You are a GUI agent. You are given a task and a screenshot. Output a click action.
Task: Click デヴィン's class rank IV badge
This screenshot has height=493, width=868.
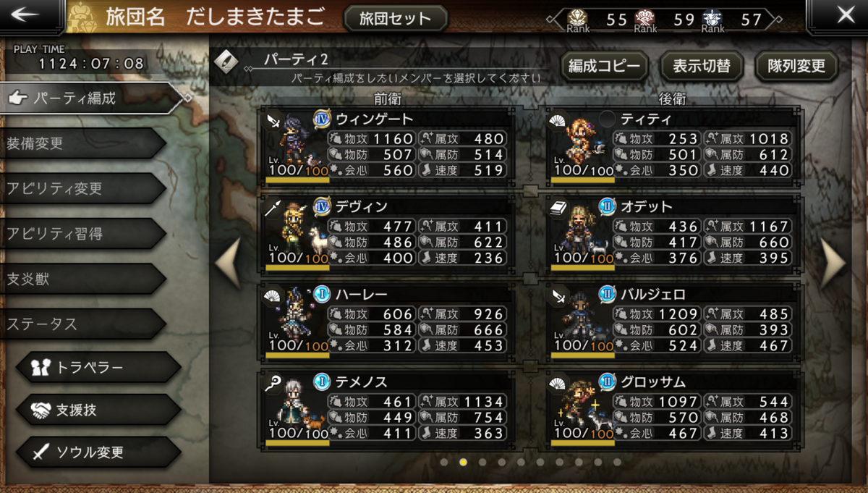[322, 207]
